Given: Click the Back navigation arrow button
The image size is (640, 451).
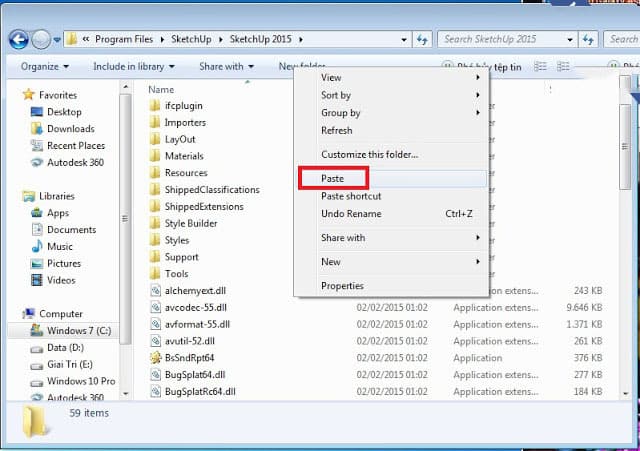Looking at the screenshot, I should (18, 40).
